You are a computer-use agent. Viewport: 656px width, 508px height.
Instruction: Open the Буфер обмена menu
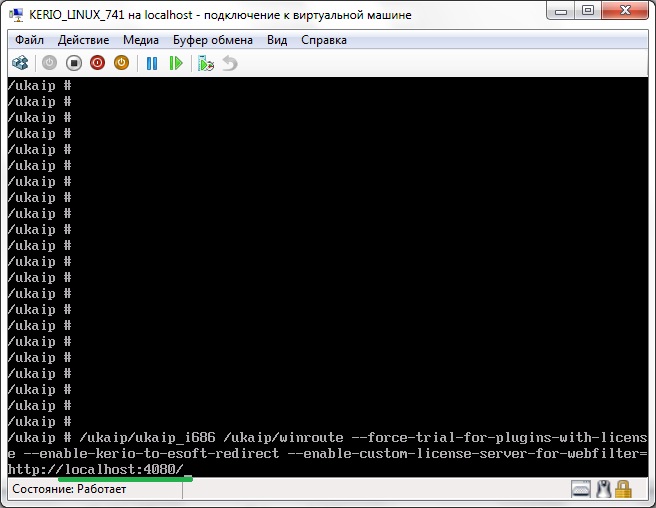(213, 40)
